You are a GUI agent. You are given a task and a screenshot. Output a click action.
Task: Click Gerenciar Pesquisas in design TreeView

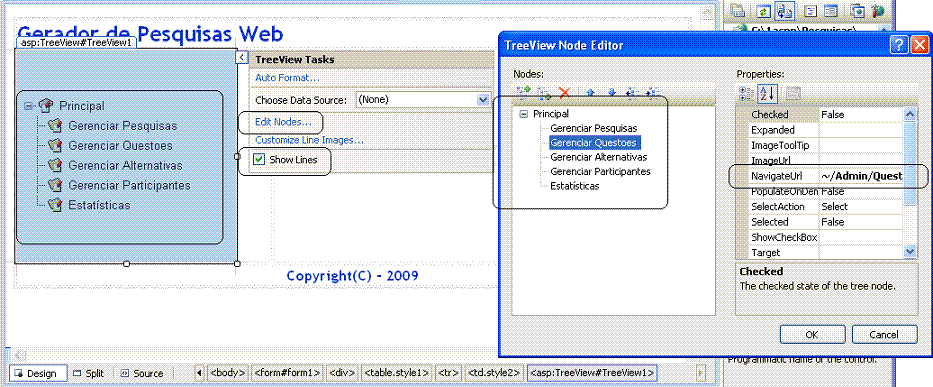click(123, 126)
